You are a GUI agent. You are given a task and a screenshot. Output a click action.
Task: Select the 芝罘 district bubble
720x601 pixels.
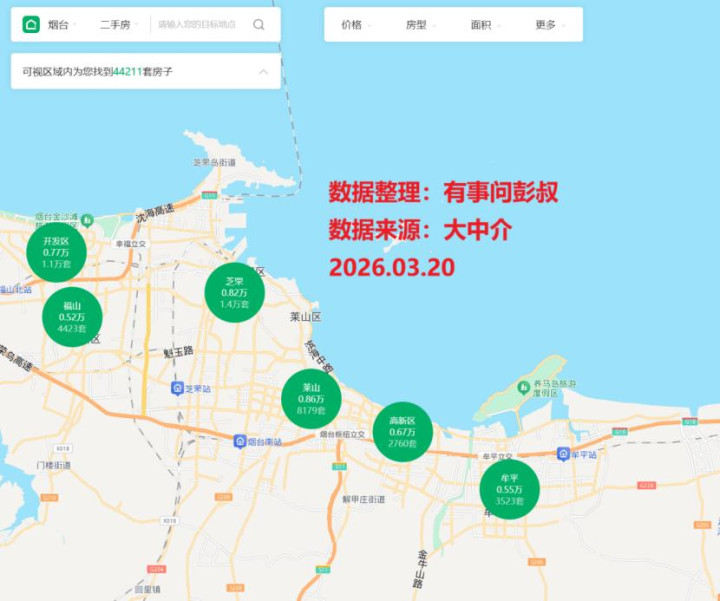(x=234, y=291)
